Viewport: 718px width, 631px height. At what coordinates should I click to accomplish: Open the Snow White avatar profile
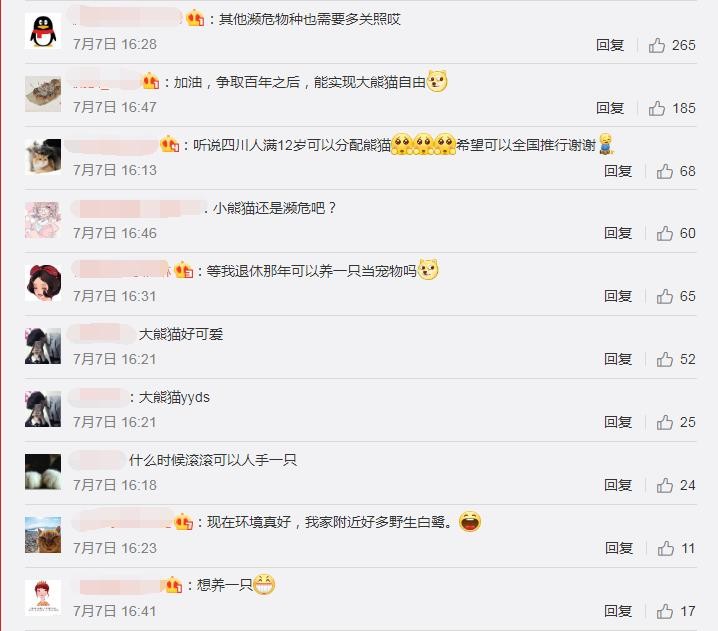click(x=43, y=283)
